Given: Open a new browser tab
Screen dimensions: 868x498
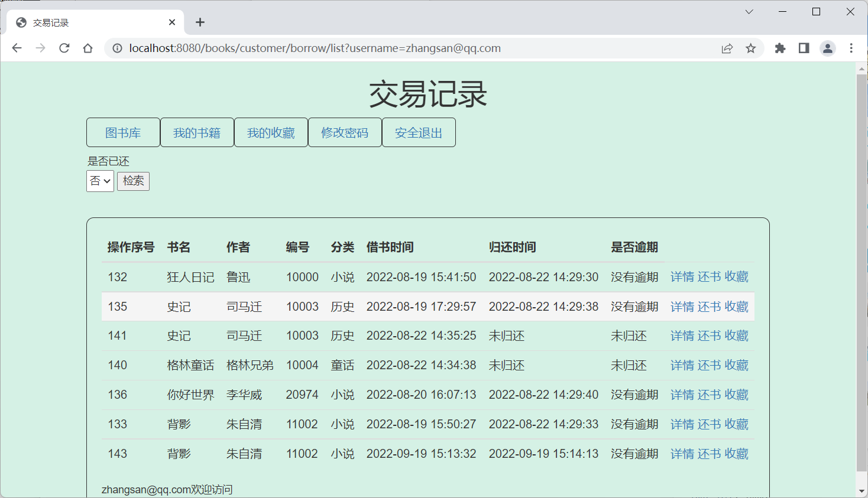Looking at the screenshot, I should (200, 22).
